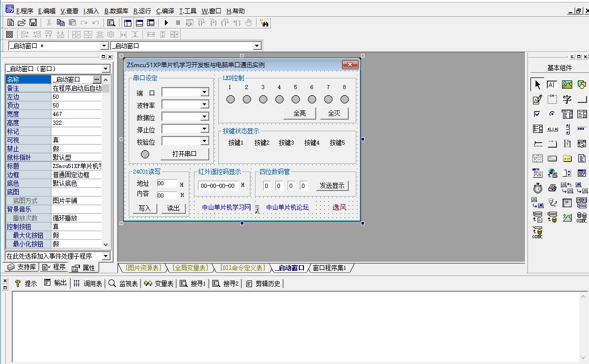Open the 校验位 combo box

pyautogui.click(x=204, y=141)
